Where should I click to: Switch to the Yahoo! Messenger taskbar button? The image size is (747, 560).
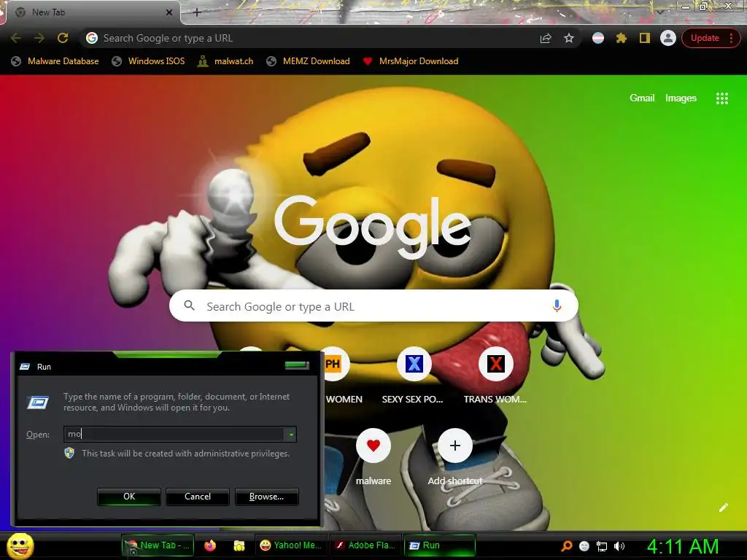290,545
